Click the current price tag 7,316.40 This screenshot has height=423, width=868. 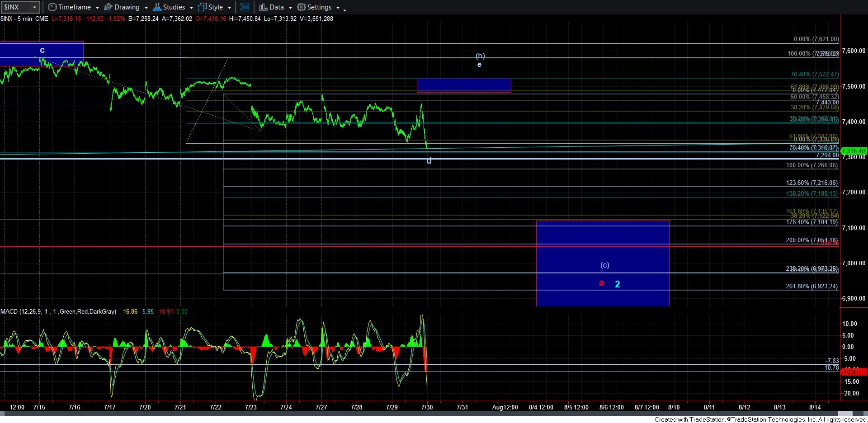point(854,151)
